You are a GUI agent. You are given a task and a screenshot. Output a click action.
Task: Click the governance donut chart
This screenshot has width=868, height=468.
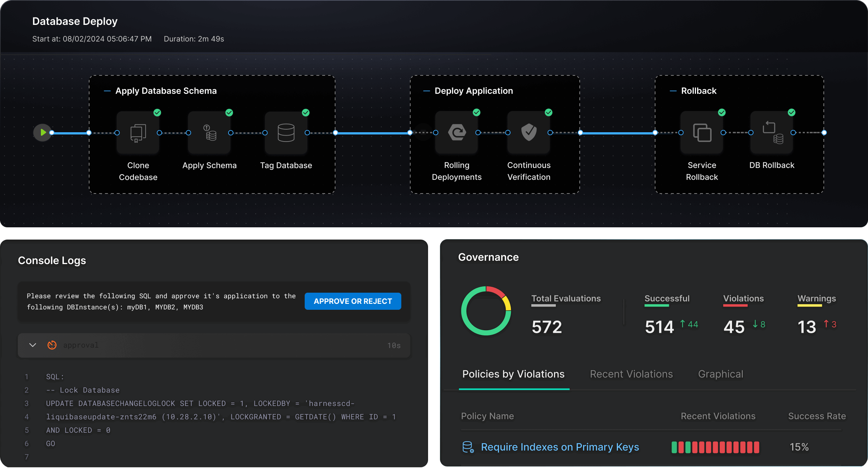point(486,311)
